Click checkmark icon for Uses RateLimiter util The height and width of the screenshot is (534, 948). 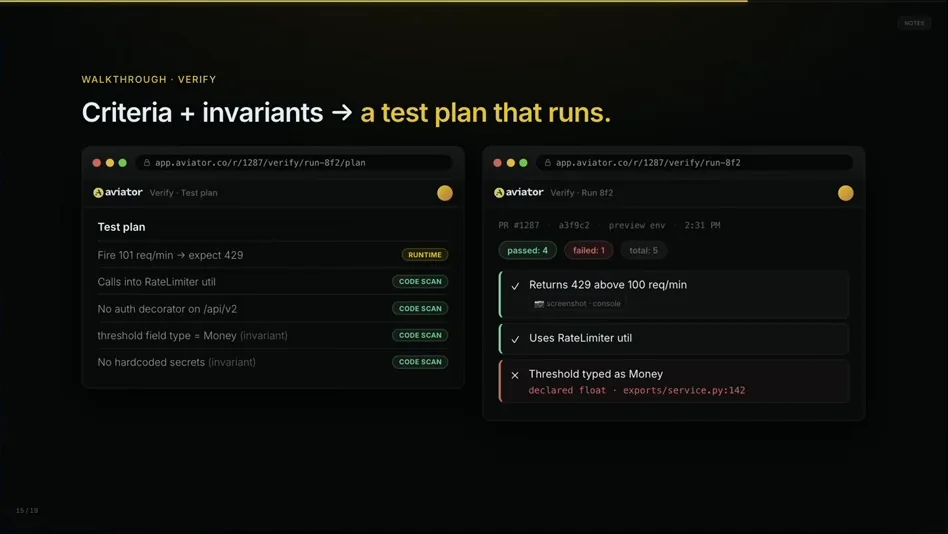click(x=515, y=339)
